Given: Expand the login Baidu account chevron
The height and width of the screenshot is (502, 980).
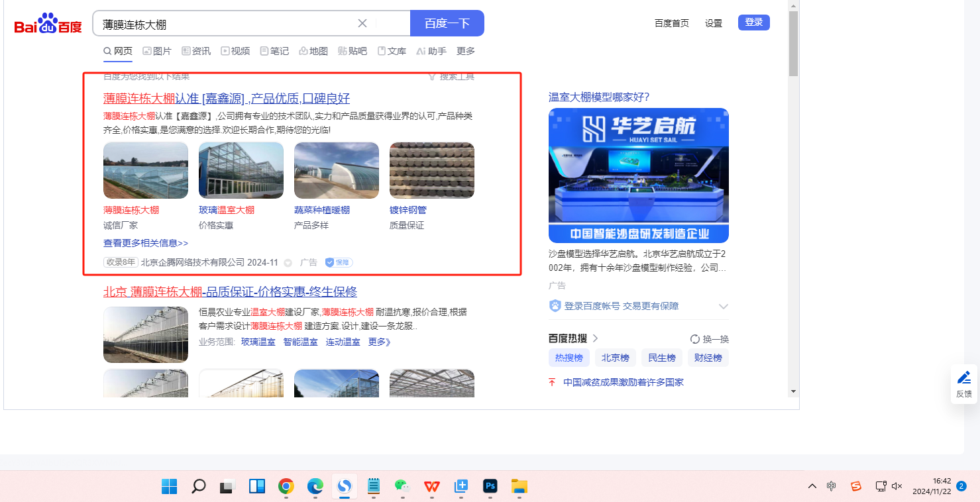Looking at the screenshot, I should point(724,307).
